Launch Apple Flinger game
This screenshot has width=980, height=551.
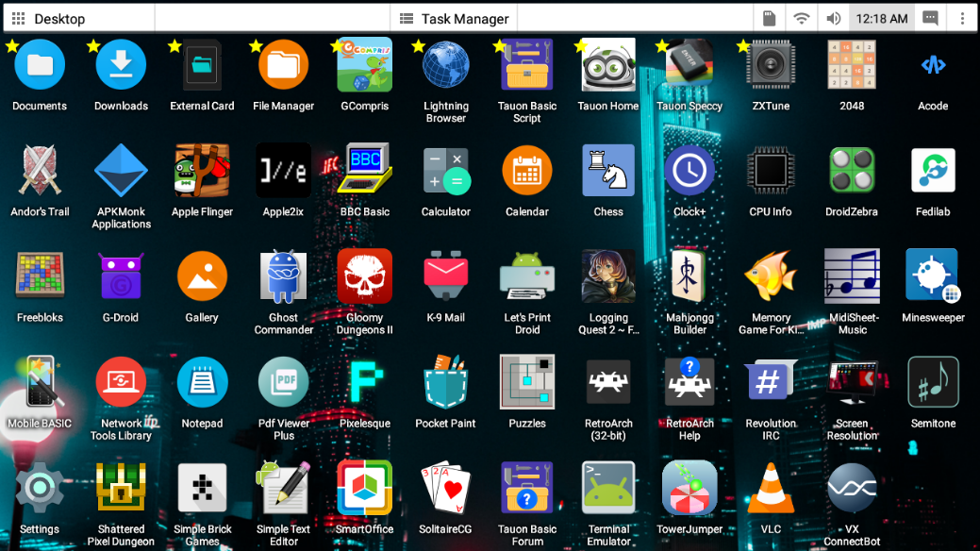click(x=202, y=171)
